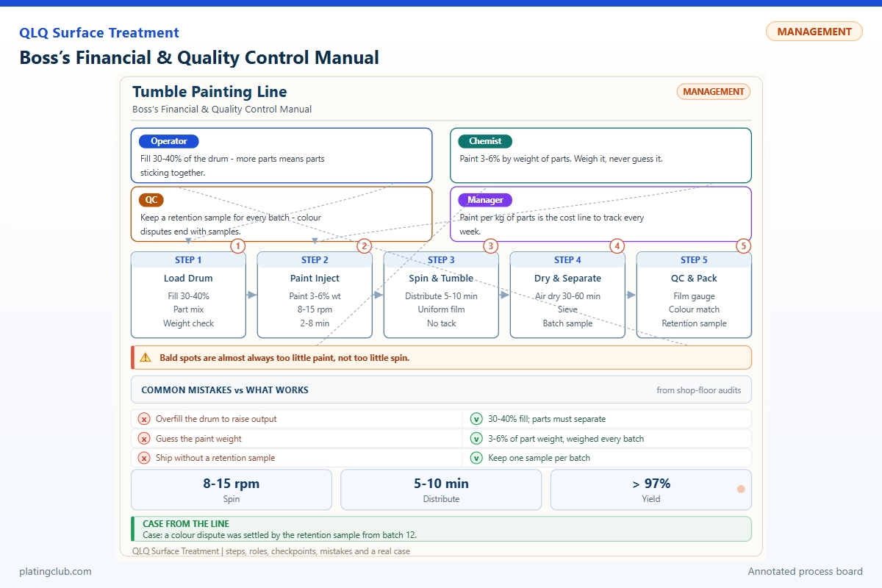Click 'Ship without a retention sample' text
This screenshot has height=588, width=882.
point(215,458)
